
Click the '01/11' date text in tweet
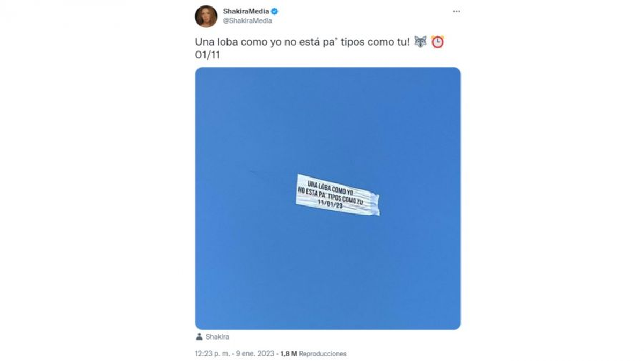pos(207,55)
